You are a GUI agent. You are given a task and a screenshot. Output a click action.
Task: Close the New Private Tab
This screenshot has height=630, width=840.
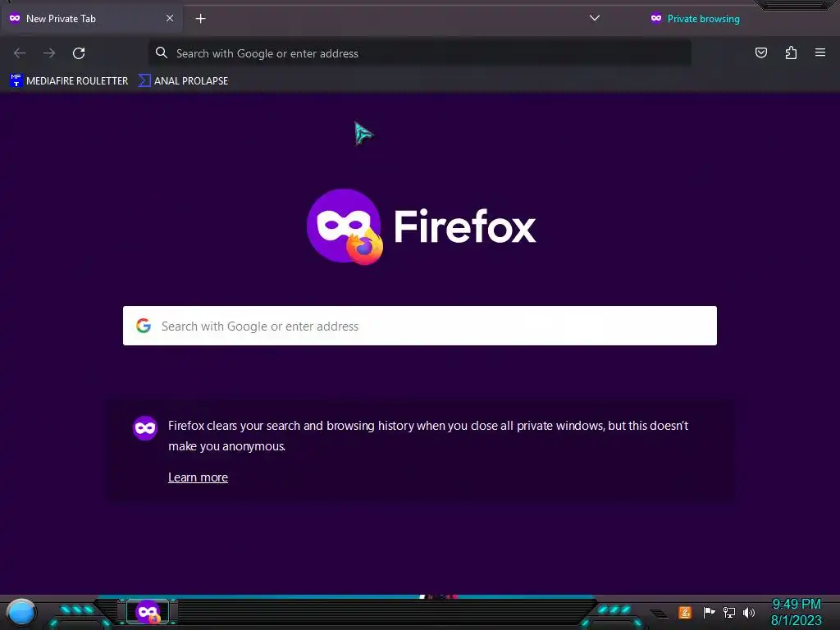pyautogui.click(x=169, y=18)
